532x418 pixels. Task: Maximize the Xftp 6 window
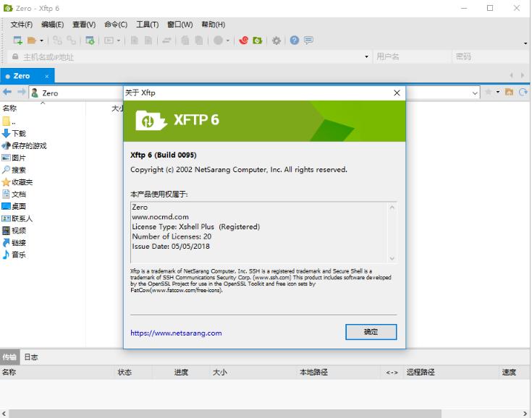point(490,8)
